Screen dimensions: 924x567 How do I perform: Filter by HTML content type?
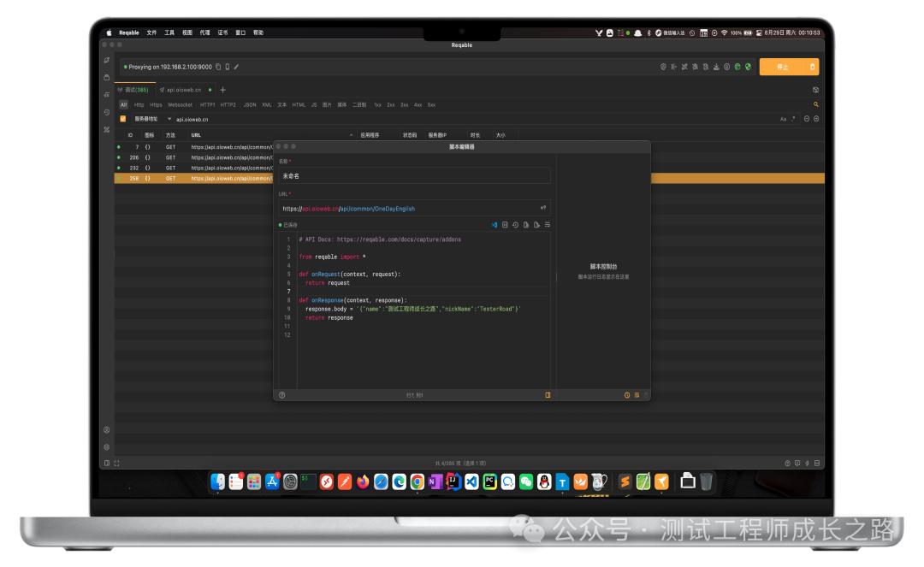[x=299, y=105]
